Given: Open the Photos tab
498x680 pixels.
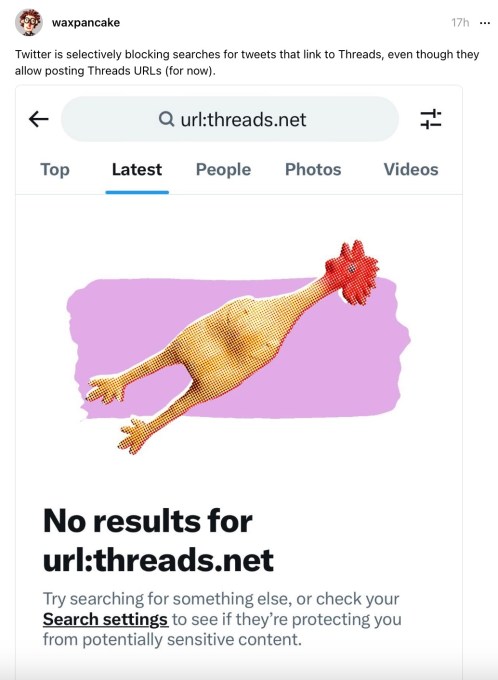Looking at the screenshot, I should pos(313,169).
